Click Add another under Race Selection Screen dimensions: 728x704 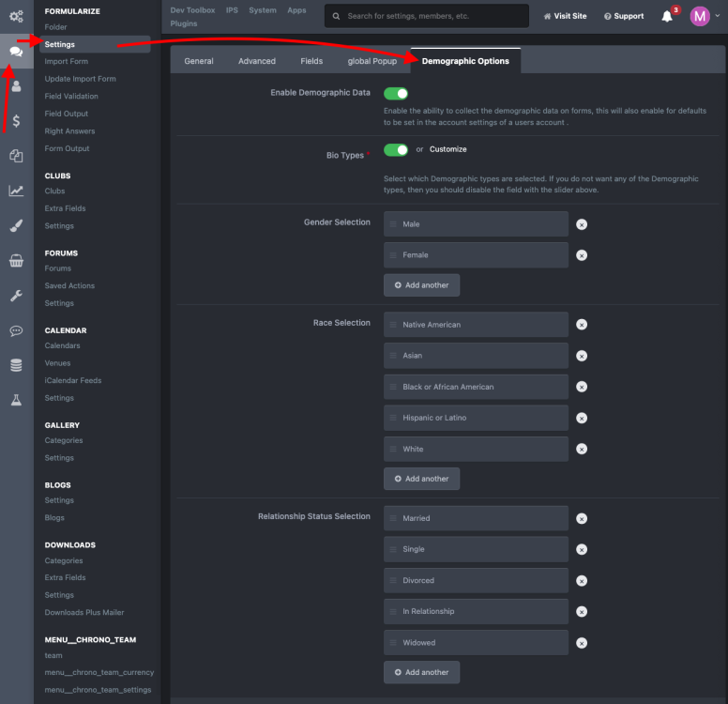(421, 479)
